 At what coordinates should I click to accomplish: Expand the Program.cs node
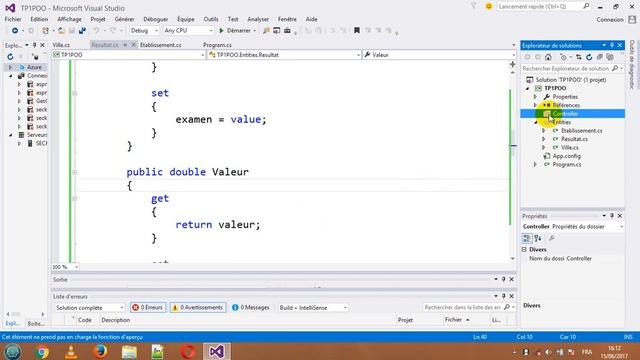[536, 164]
